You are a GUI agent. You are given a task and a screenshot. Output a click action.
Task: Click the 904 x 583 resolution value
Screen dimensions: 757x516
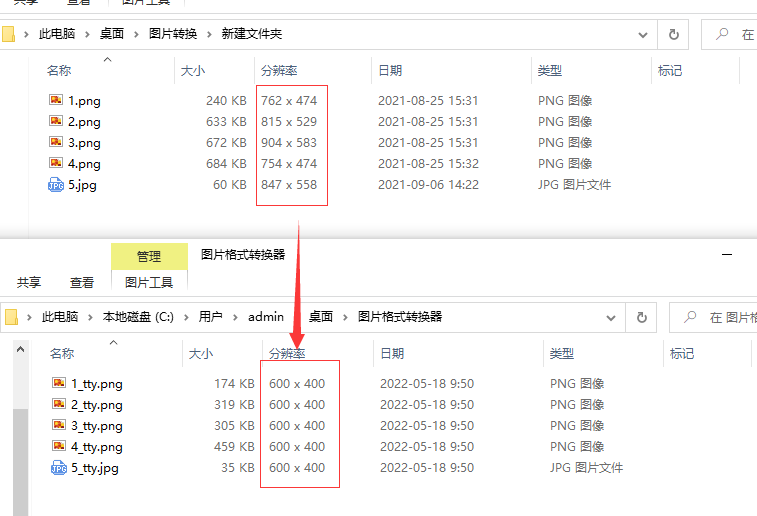click(x=289, y=142)
